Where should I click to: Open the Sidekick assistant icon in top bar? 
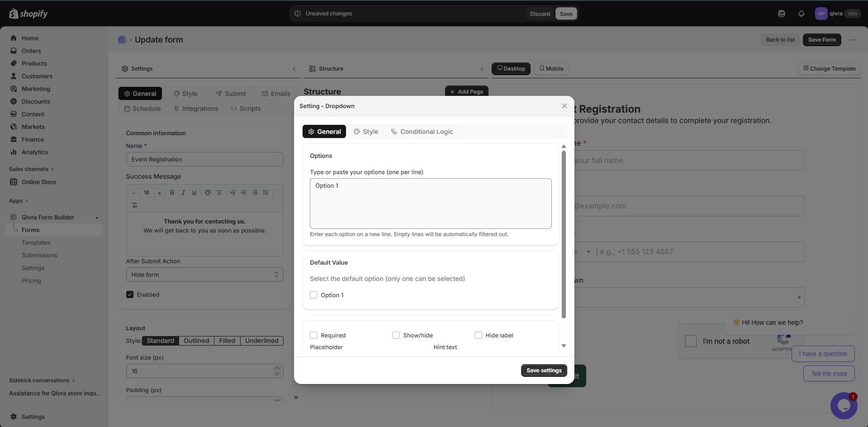point(781,14)
